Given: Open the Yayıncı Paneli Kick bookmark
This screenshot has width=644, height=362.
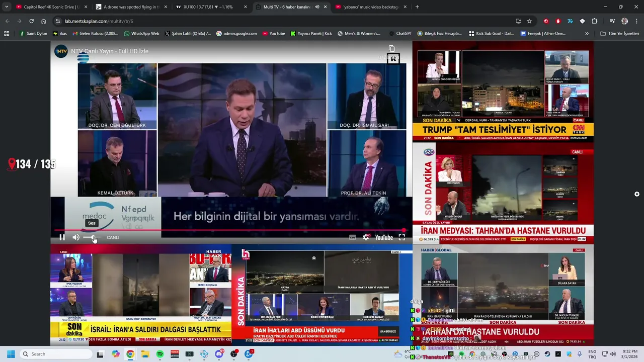Looking at the screenshot, I should coord(311,34).
